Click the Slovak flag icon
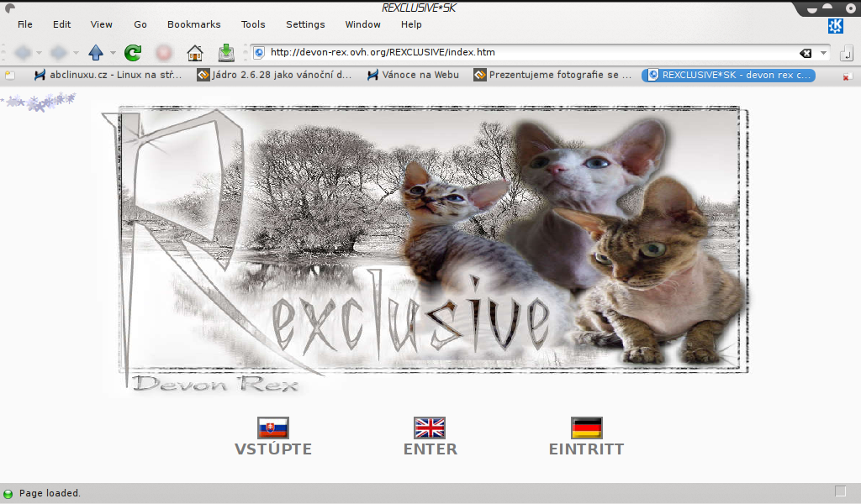The height and width of the screenshot is (504, 861). click(273, 428)
